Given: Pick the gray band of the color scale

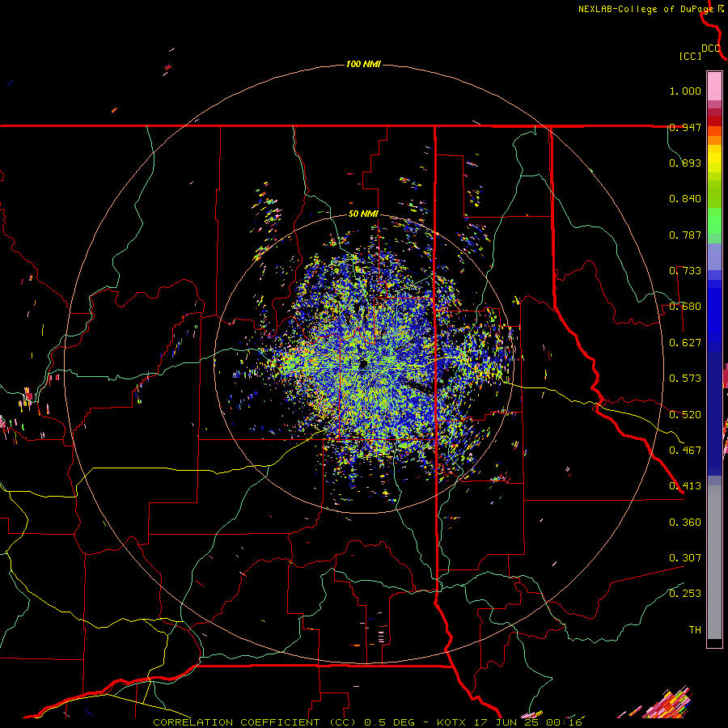Looking at the screenshot, I should pyautogui.click(x=714, y=562).
